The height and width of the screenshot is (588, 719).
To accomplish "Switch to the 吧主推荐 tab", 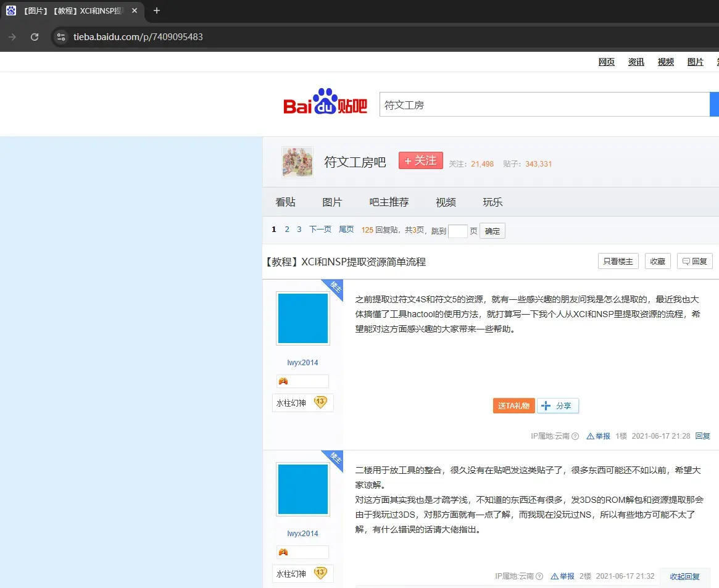I will pos(389,202).
